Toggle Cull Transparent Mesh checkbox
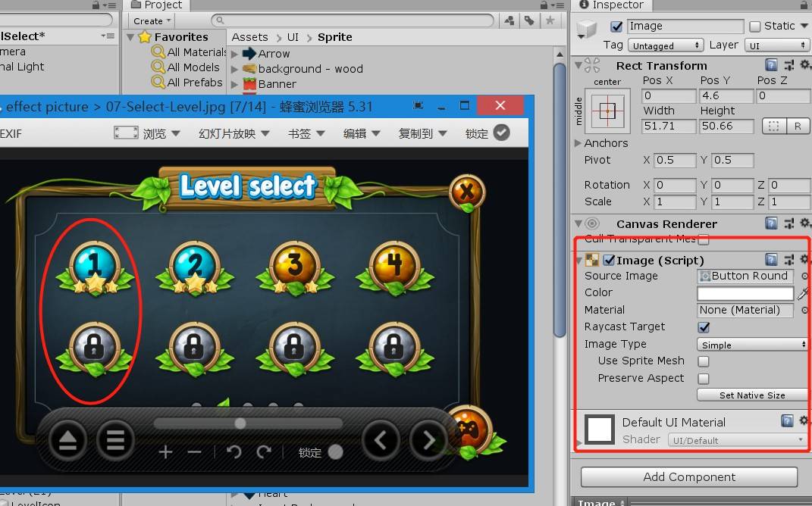Screen dimensions: 812x506 (704, 239)
